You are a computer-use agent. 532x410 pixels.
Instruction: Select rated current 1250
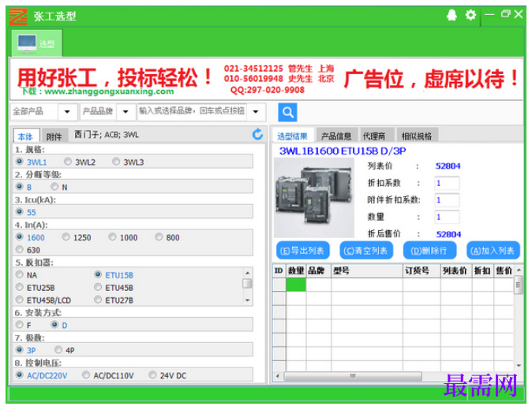(66, 237)
